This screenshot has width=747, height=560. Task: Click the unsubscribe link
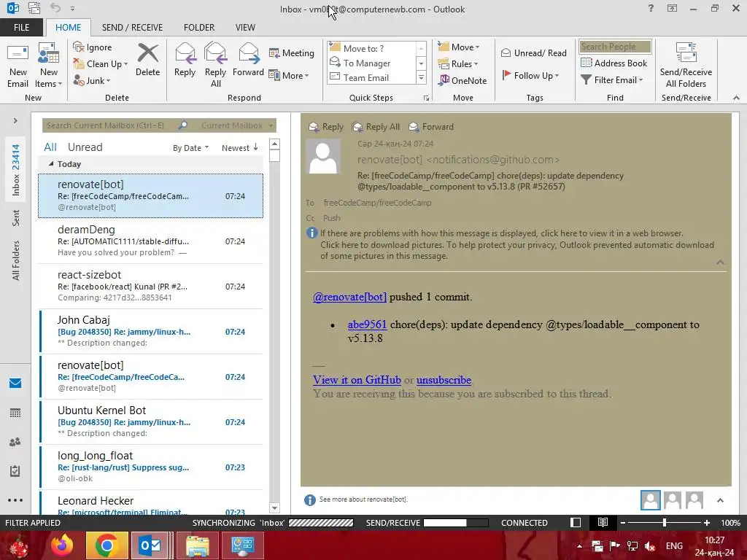point(444,379)
